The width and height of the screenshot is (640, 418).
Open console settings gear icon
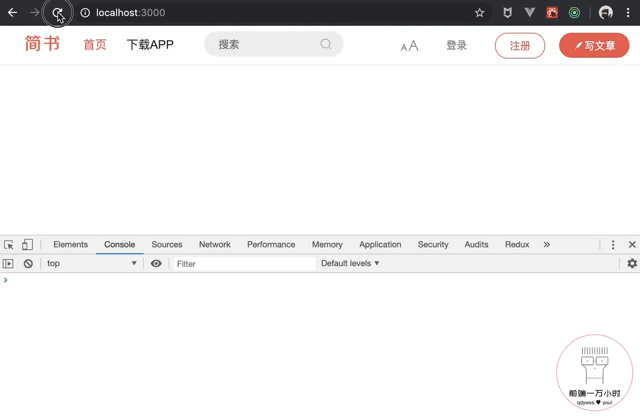632,263
